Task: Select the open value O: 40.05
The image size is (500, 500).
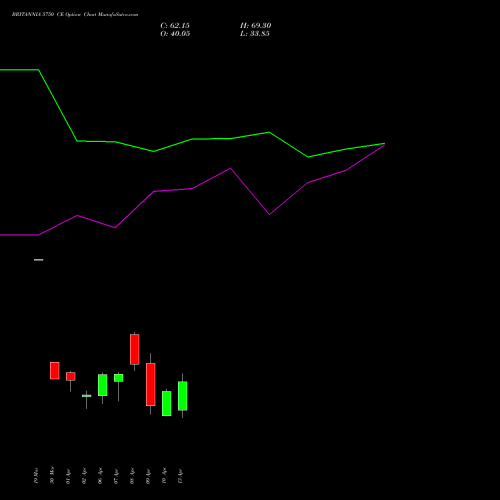Action: [175, 34]
